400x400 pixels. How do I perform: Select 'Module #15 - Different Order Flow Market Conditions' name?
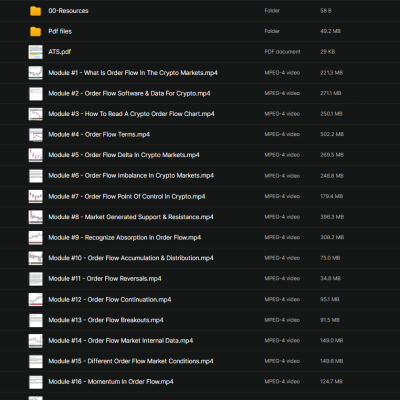131,361
